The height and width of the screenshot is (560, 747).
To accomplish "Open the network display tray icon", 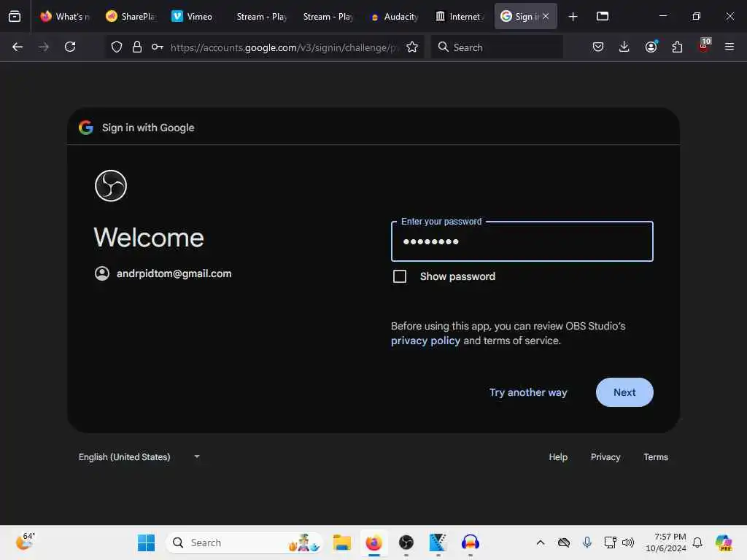I will coord(610,542).
